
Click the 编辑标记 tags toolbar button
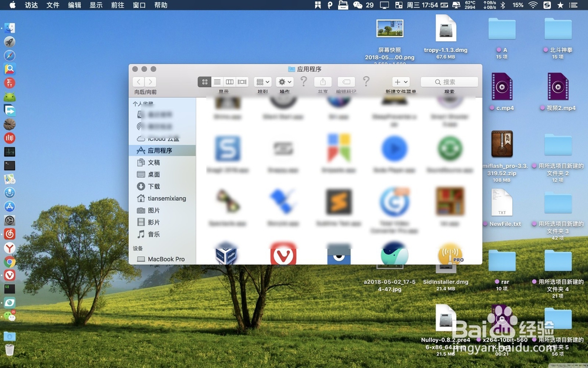346,82
